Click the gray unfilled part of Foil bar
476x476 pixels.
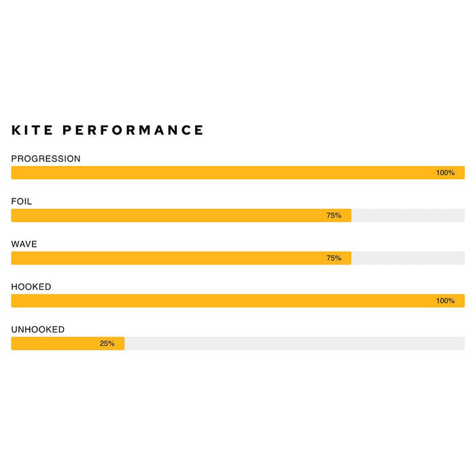[x=408, y=216]
